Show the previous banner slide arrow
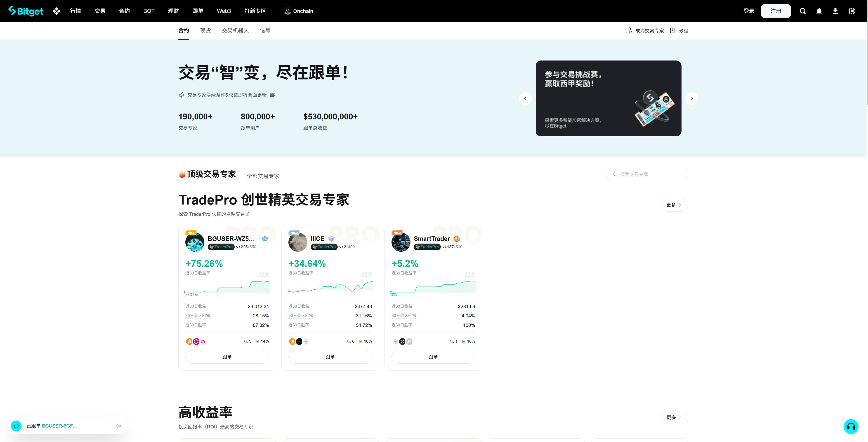Image resolution: width=868 pixels, height=442 pixels. [x=525, y=98]
